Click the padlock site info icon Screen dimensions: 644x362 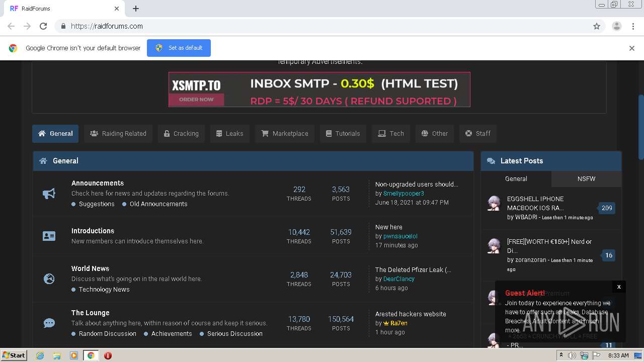pyautogui.click(x=63, y=26)
